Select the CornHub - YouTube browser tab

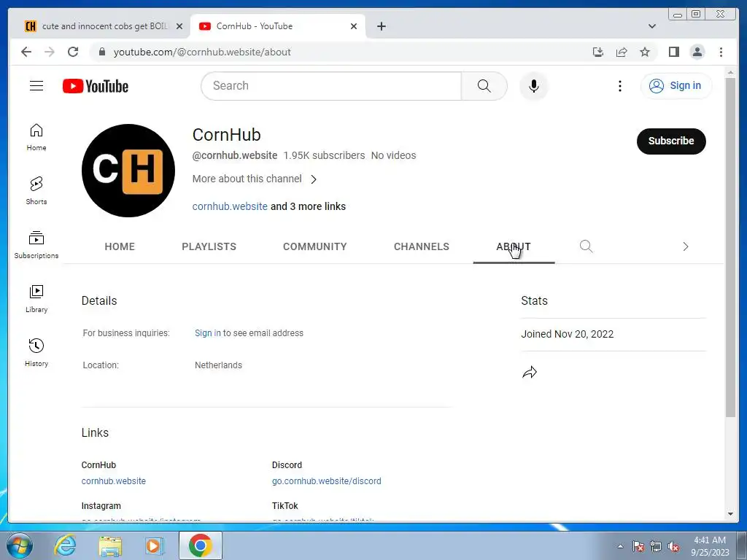pyautogui.click(x=278, y=26)
